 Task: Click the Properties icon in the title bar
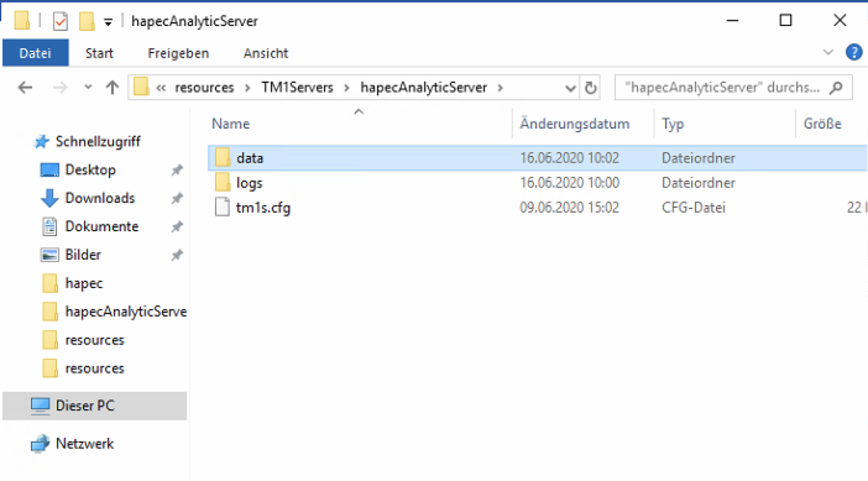[61, 22]
